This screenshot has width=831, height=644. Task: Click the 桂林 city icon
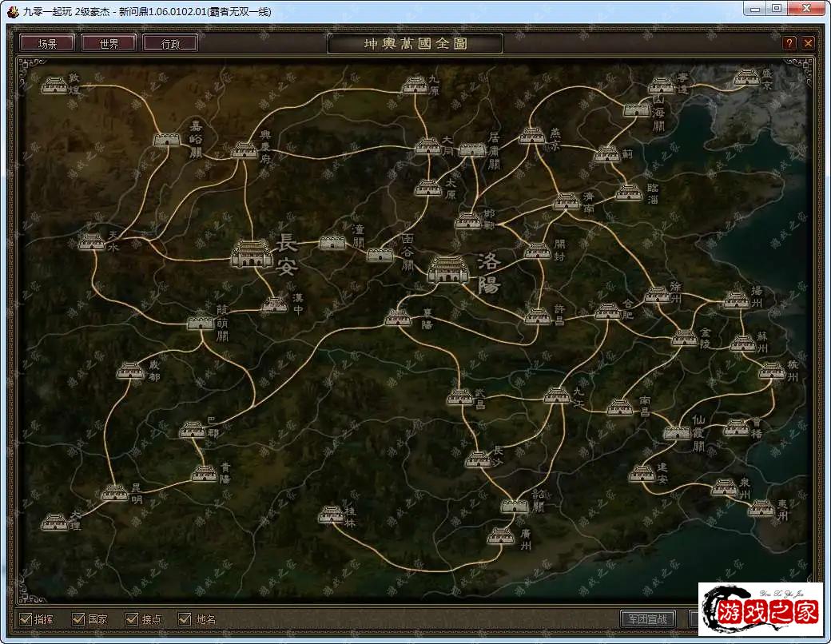(x=331, y=515)
